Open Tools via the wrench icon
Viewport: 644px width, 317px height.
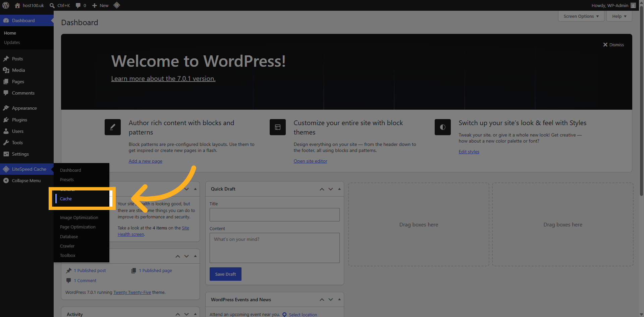click(x=6, y=143)
